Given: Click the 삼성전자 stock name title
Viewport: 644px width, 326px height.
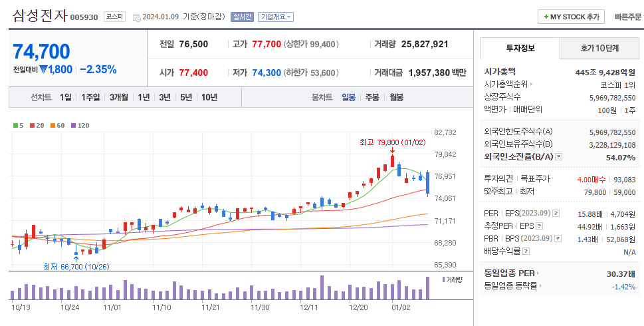Looking at the screenshot, I should click(x=39, y=15).
